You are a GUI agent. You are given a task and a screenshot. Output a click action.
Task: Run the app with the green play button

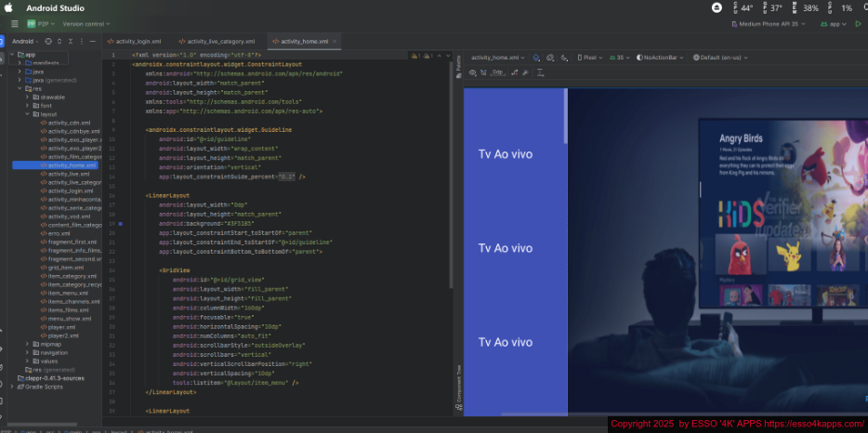859,24
